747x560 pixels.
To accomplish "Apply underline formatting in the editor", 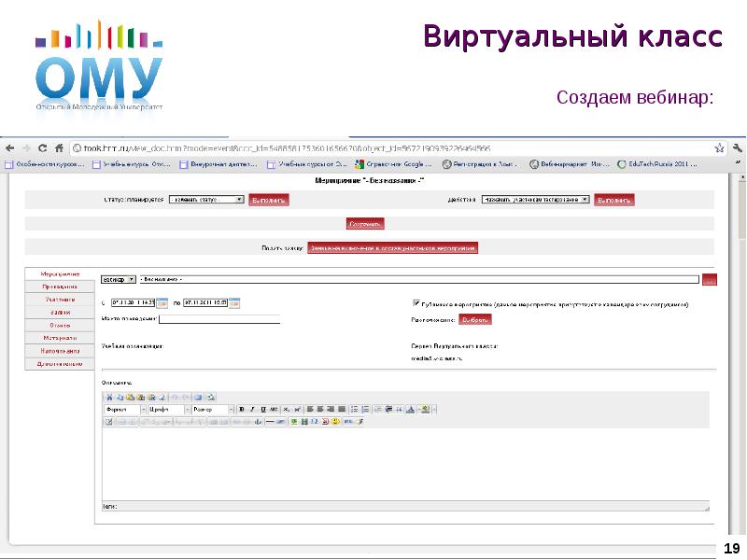I will [263, 411].
